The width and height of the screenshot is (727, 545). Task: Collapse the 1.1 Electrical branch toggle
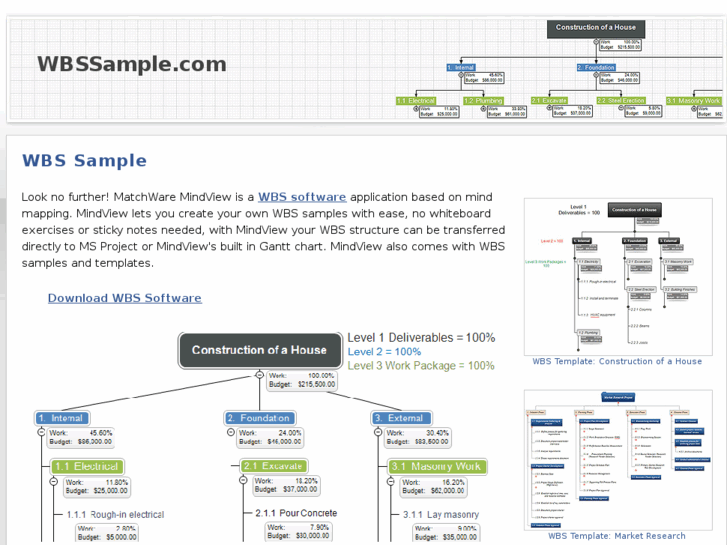(54, 481)
